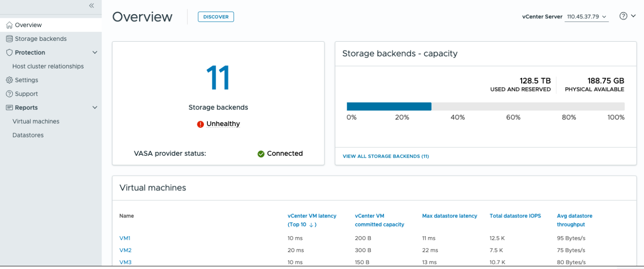The image size is (644, 269).
Task: Collapse the sidebar using the double-chevron
Action: point(91,6)
